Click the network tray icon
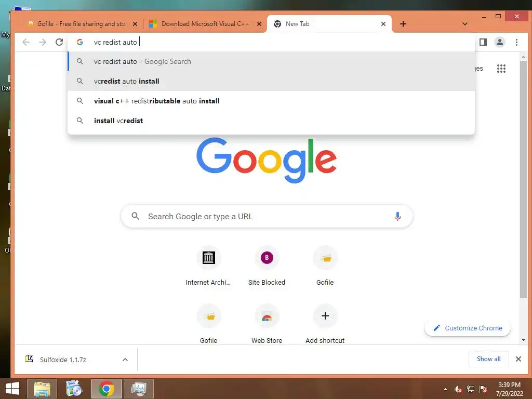The image size is (532, 399). (x=471, y=390)
